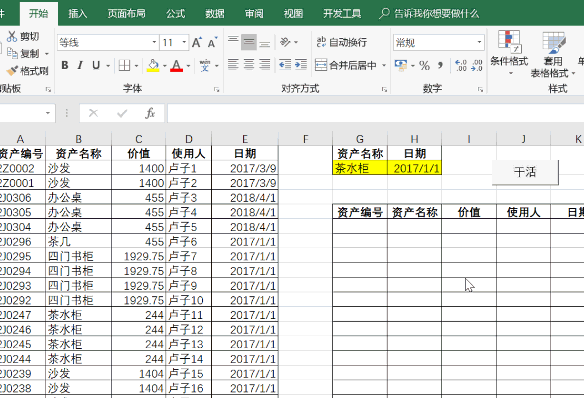
Task: Switch to the 插入 Insert tab
Action: [x=77, y=14]
